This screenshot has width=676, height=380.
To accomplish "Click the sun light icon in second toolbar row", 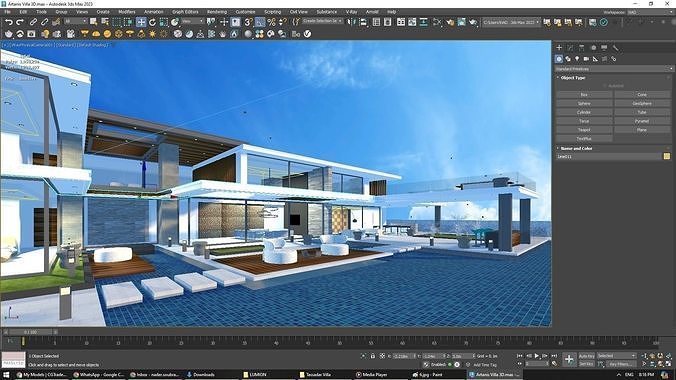I will [x=152, y=34].
